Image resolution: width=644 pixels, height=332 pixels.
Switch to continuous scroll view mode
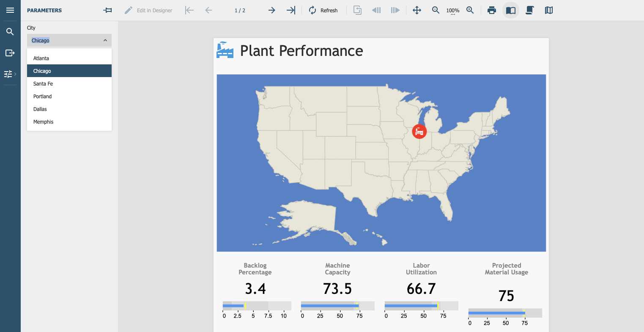530,10
